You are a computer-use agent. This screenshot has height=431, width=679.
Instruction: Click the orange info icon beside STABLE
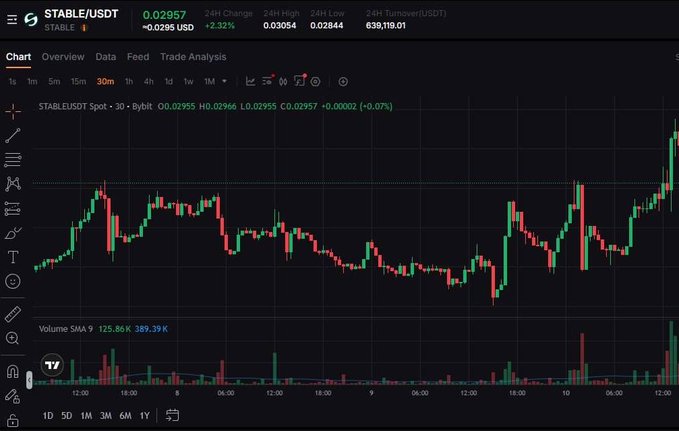(84, 27)
